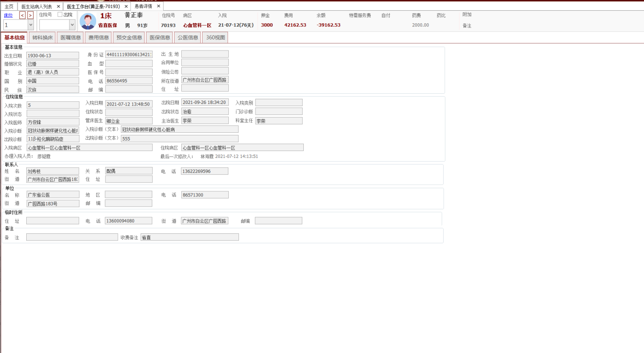Close the 医生工作台(黄正泰-70193) tab

[x=126, y=6]
